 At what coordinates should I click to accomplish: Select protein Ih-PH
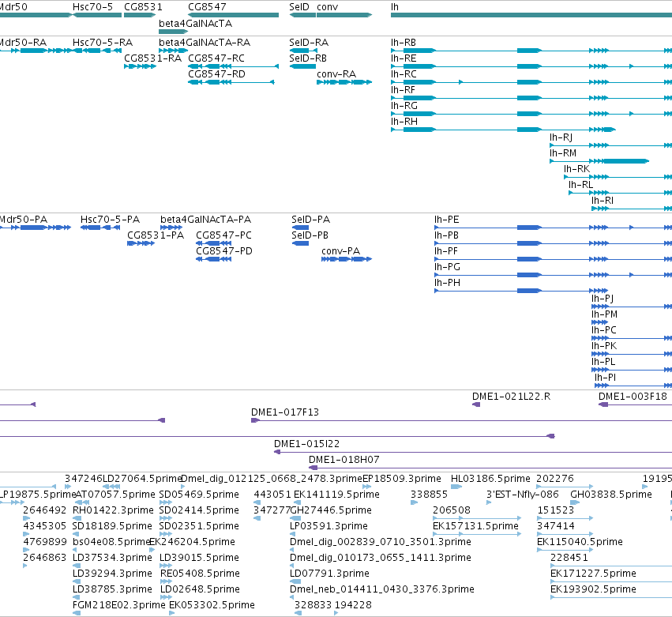[448, 283]
